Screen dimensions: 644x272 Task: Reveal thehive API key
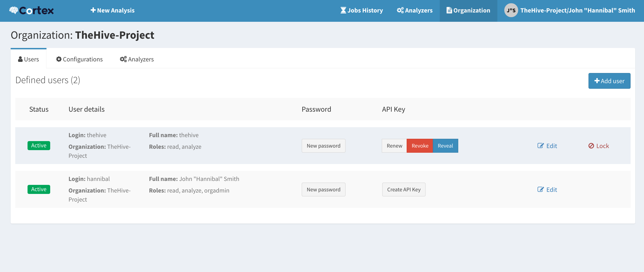tap(445, 146)
